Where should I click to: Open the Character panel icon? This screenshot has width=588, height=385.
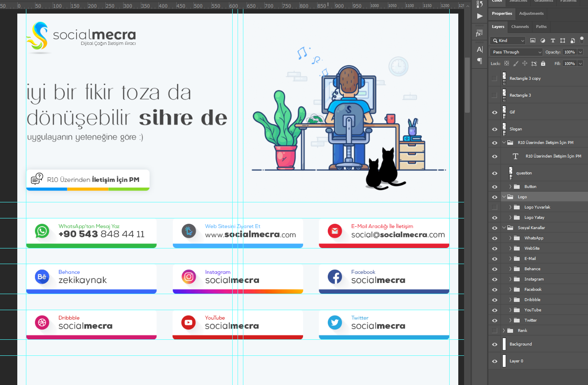coord(480,50)
